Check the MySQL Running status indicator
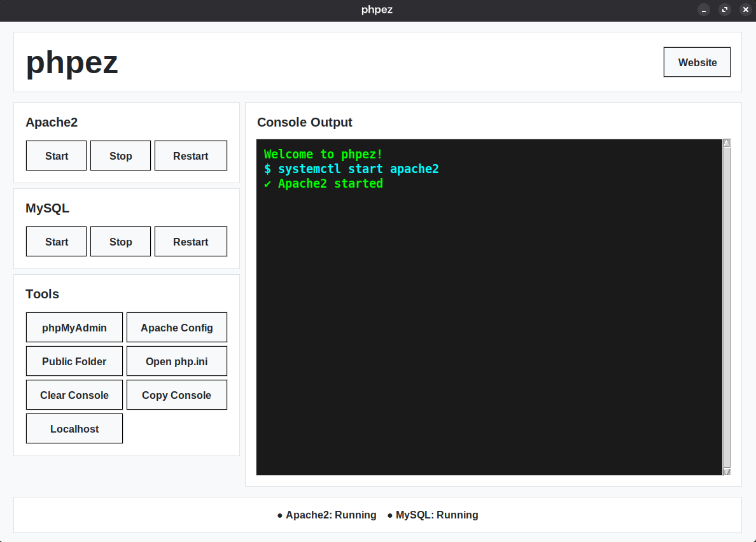 (437, 515)
